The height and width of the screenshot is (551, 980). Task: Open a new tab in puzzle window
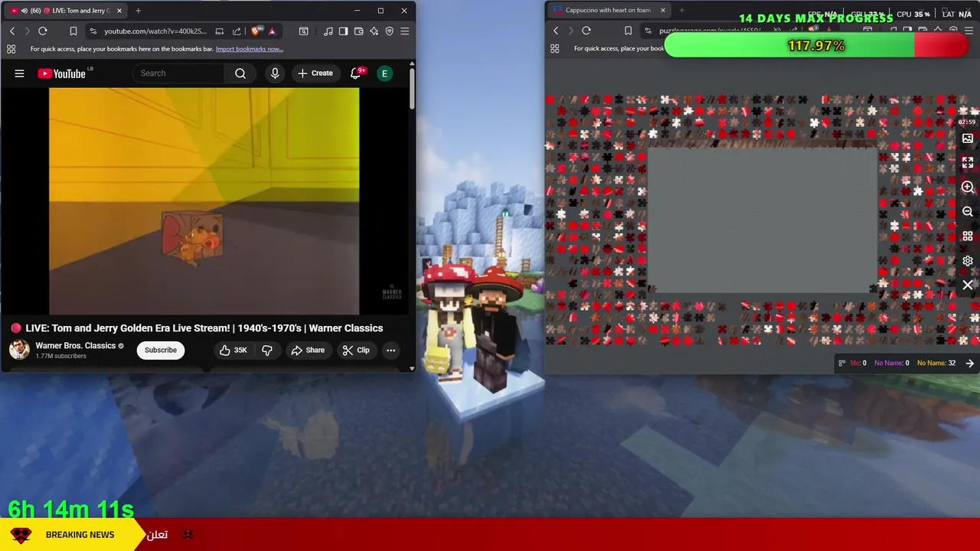tap(681, 11)
